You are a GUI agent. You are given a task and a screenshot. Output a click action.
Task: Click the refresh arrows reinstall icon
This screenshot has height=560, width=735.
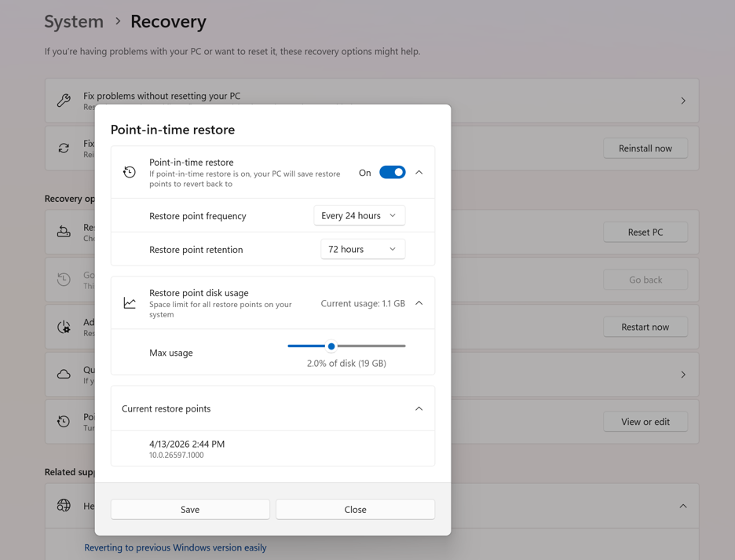64,148
